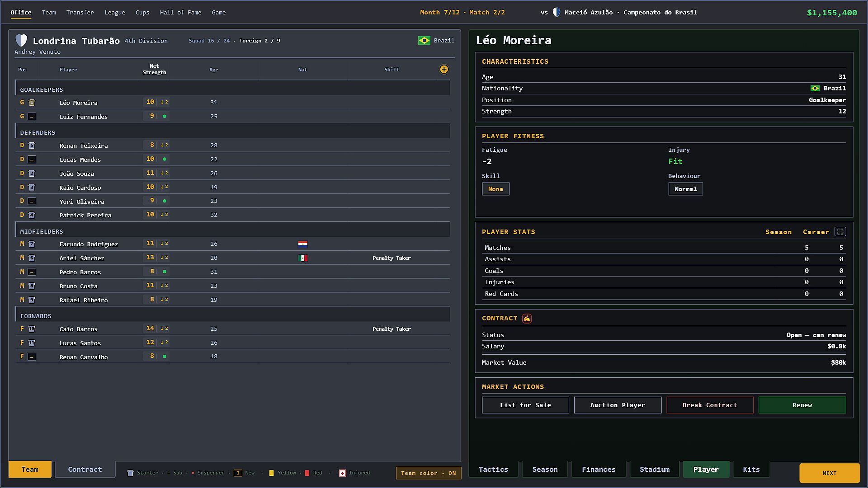Click Kaio Cardoso's starter shirt icon
The width and height of the screenshot is (868, 488).
(32, 188)
